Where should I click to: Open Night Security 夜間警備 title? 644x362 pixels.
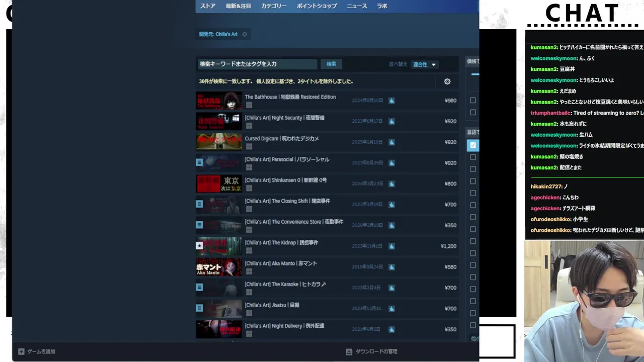coord(285,118)
